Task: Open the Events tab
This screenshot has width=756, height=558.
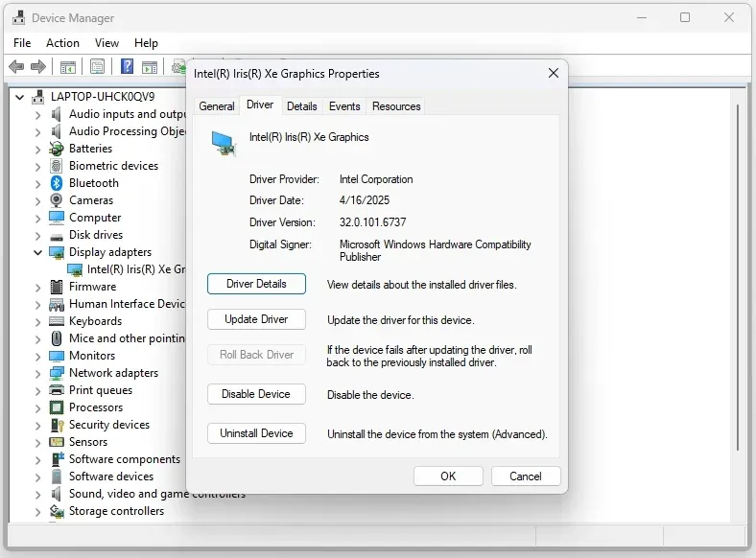Action: tap(344, 106)
